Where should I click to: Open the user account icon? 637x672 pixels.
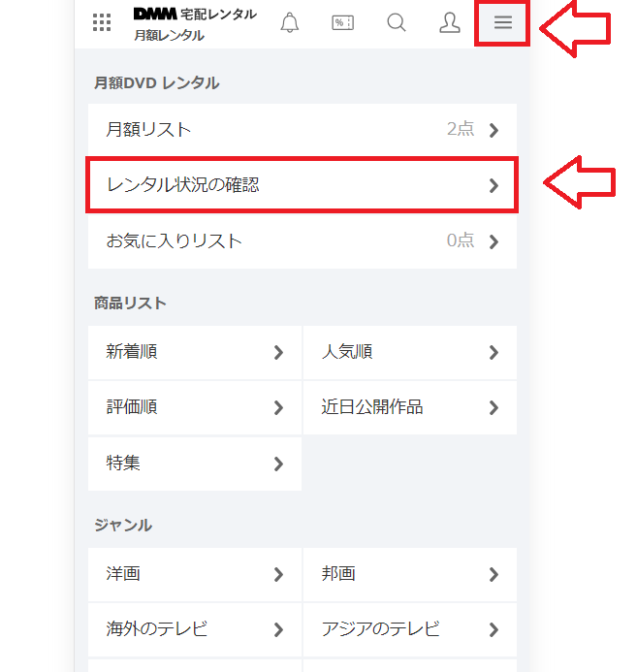[x=450, y=22]
